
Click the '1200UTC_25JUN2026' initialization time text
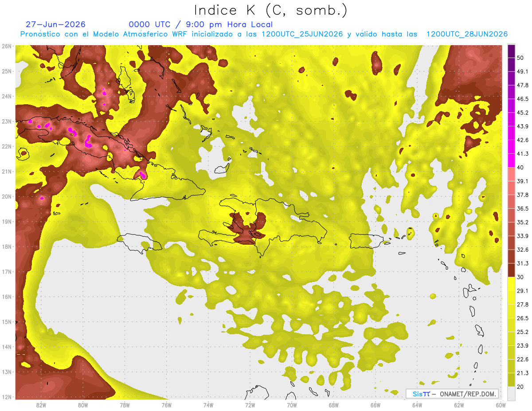pyautogui.click(x=302, y=34)
